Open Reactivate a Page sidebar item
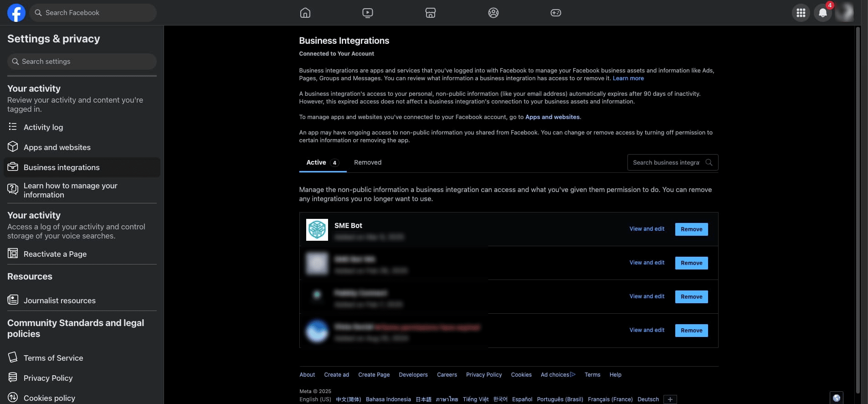Viewport: 868px width, 404px height. click(x=82, y=254)
